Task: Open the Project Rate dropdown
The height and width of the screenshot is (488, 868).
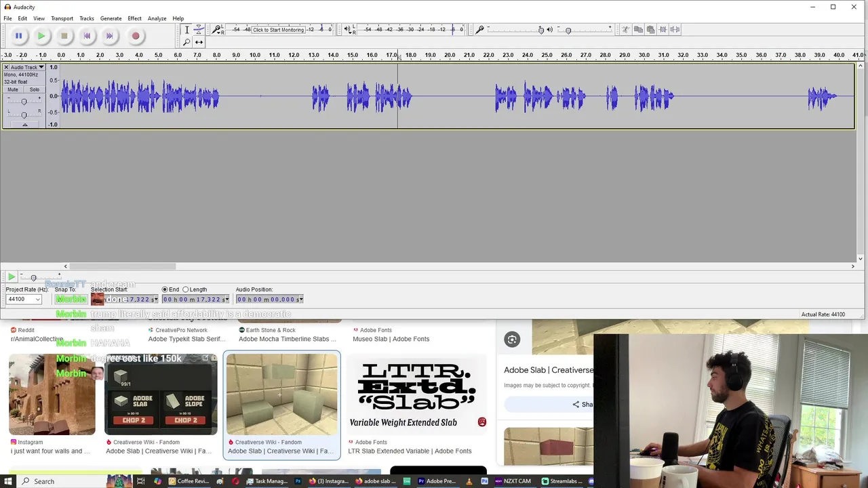Action: point(38,300)
